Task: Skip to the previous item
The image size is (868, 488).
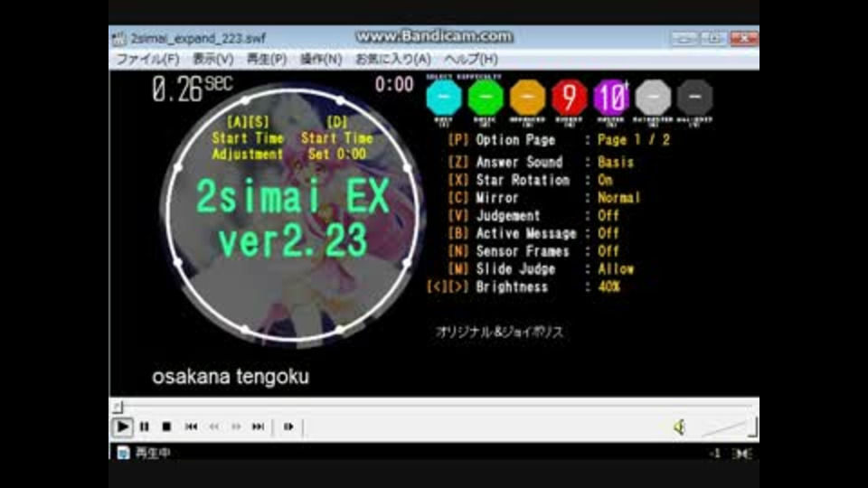Action: [191, 427]
